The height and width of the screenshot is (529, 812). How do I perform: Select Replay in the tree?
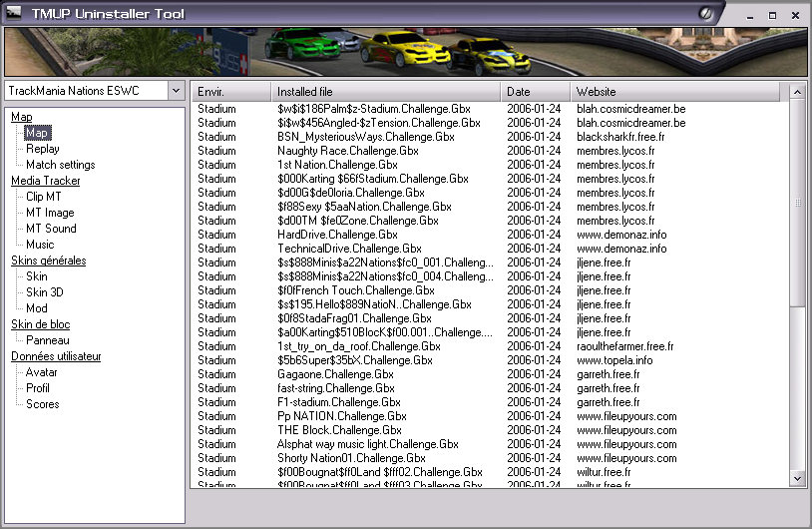[x=43, y=149]
